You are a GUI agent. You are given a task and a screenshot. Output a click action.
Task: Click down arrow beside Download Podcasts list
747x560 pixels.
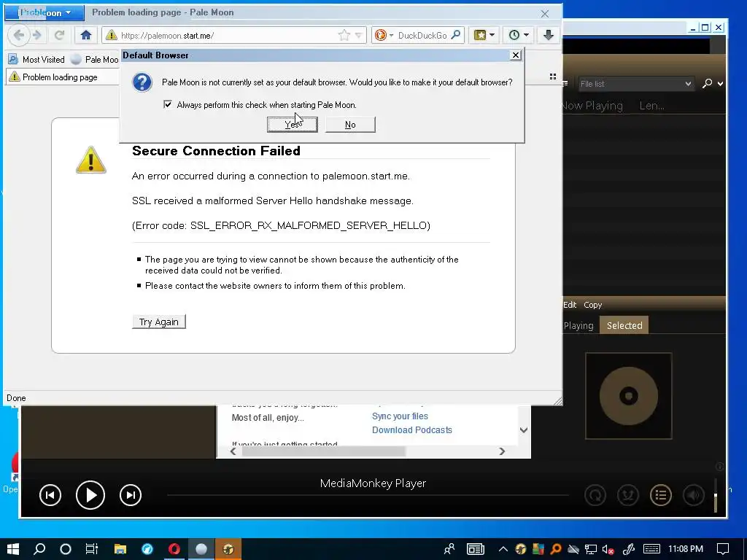pos(524,430)
